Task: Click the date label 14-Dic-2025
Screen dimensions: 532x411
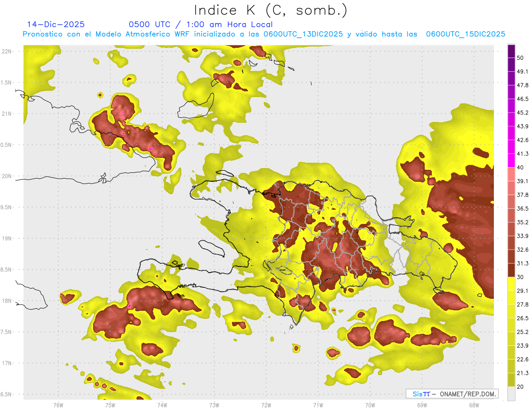Action: point(56,24)
